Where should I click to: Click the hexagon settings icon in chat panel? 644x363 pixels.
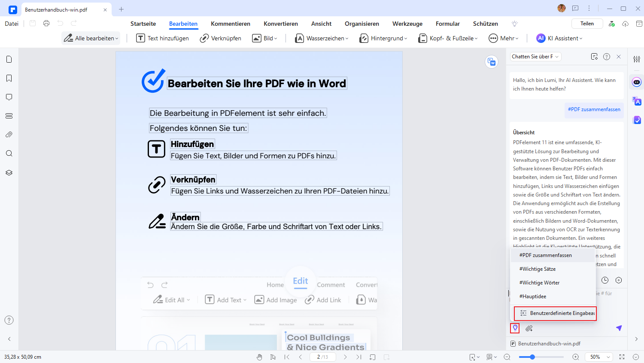coord(619,280)
